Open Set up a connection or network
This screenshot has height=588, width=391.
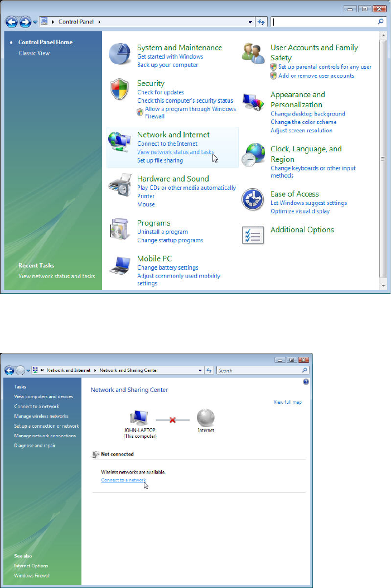click(x=46, y=426)
